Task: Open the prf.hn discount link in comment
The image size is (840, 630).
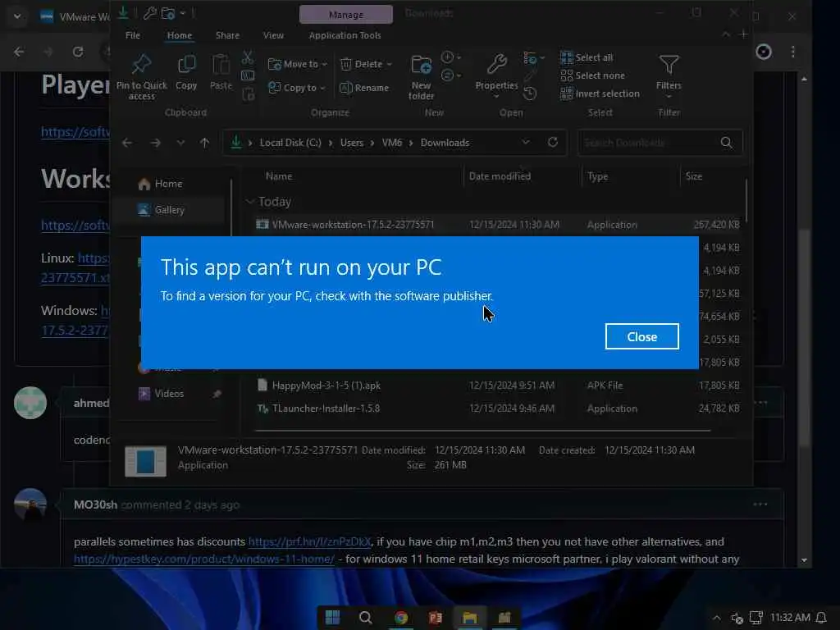Action: pos(309,541)
